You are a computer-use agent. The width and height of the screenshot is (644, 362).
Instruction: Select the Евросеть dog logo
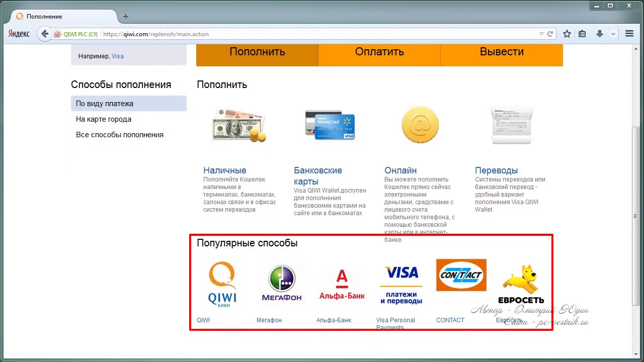point(521,285)
